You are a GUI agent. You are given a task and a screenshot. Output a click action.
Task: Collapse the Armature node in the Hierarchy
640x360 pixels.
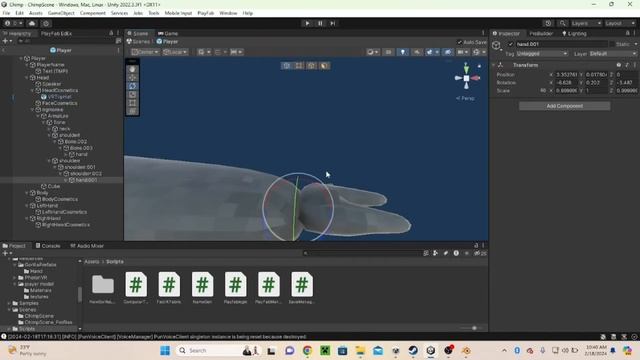38,116
